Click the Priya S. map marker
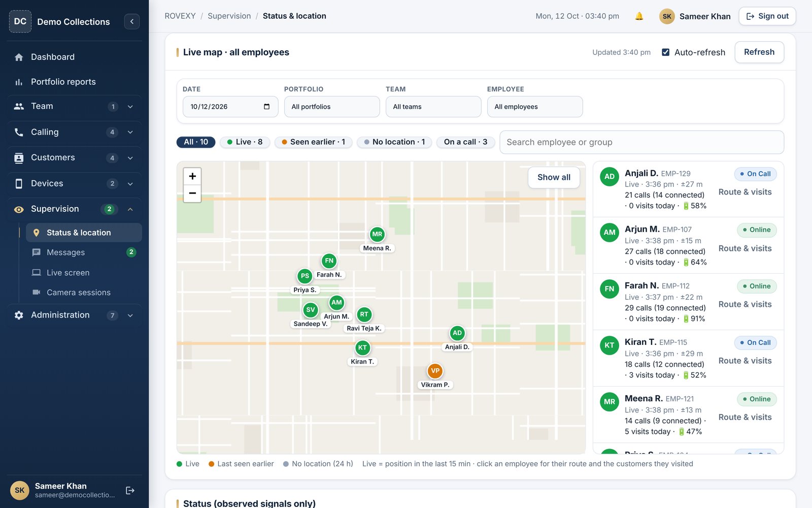812x508 pixels. point(304,276)
